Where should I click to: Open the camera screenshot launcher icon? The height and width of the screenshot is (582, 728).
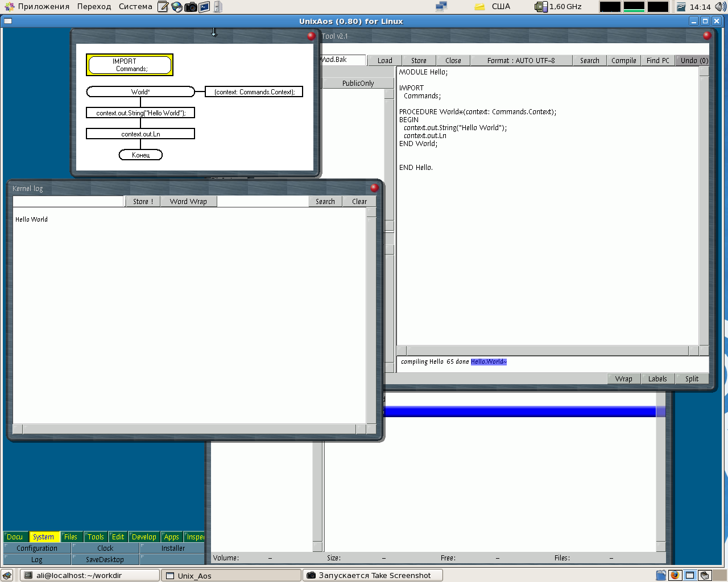click(191, 7)
